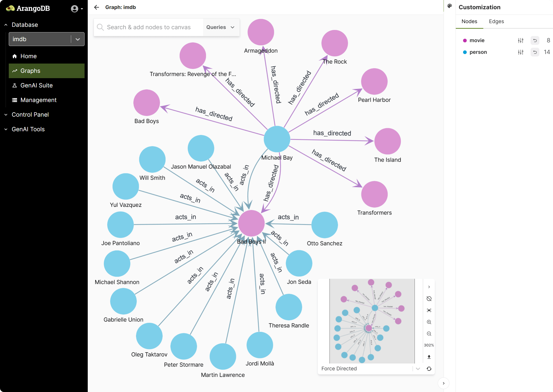The height and width of the screenshot is (392, 553).
Task: Click the 302% zoom level text
Action: point(429,345)
